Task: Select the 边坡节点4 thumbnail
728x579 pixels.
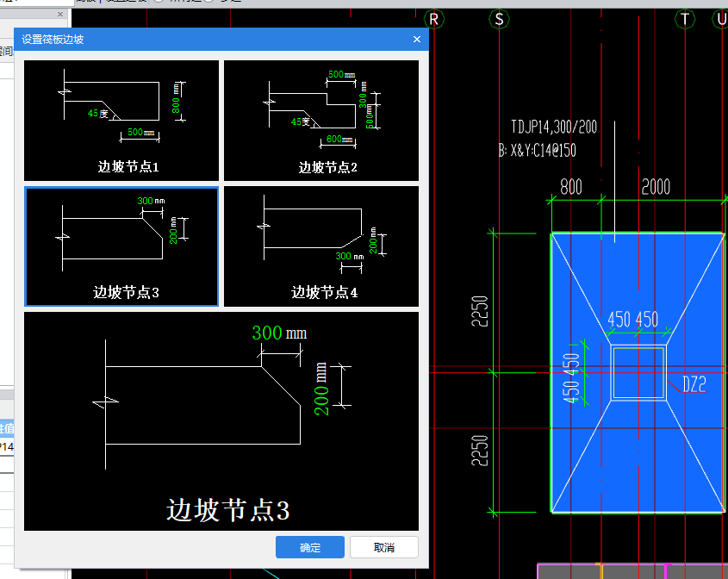Action: pyautogui.click(x=321, y=246)
